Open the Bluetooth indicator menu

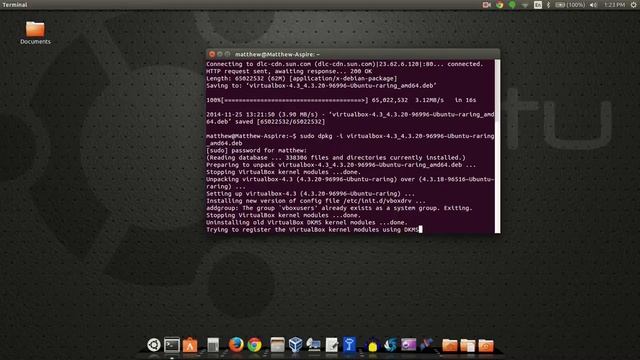[x=548, y=5]
